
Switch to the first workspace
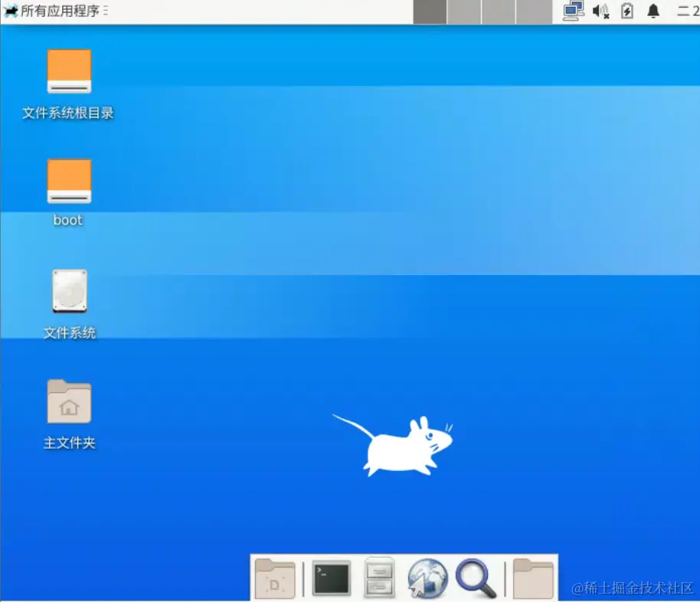(x=430, y=11)
